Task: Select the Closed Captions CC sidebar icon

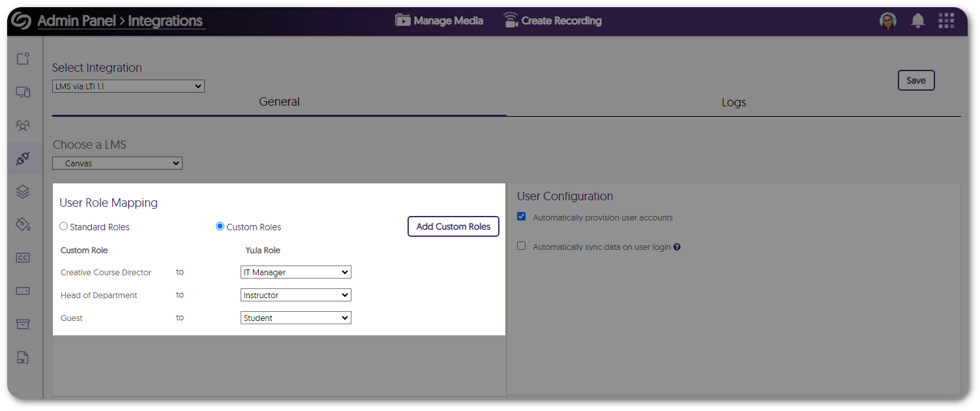Action: pyautogui.click(x=23, y=258)
